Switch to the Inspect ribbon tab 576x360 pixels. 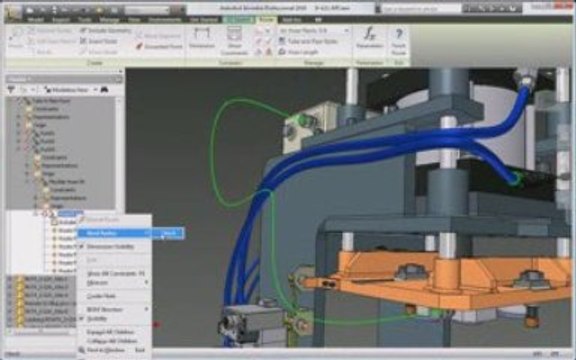point(61,19)
